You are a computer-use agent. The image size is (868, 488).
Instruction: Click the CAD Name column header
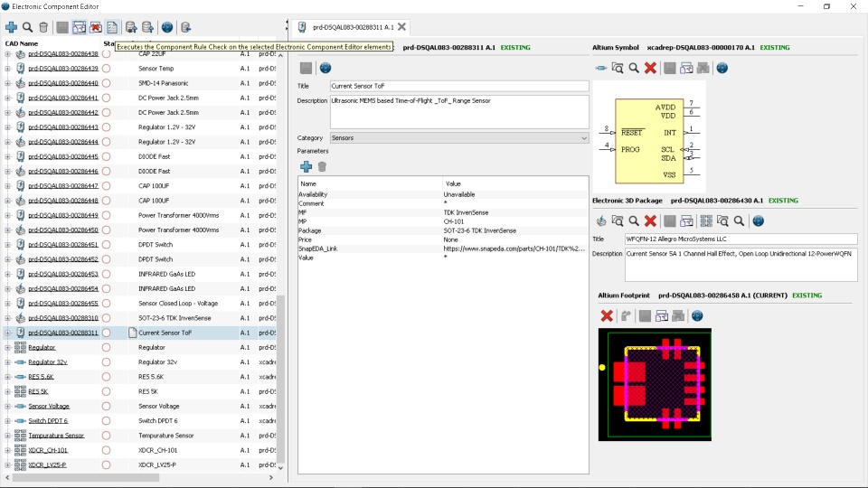pos(21,43)
